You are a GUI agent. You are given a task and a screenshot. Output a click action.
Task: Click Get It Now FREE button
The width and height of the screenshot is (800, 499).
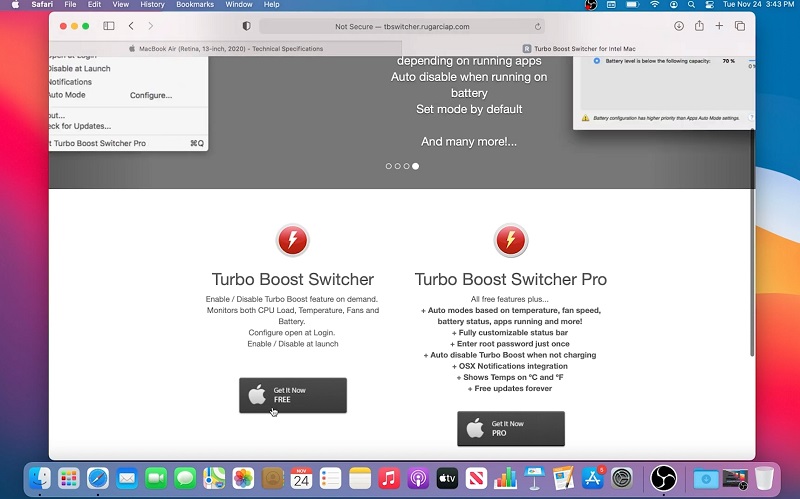tap(293, 395)
